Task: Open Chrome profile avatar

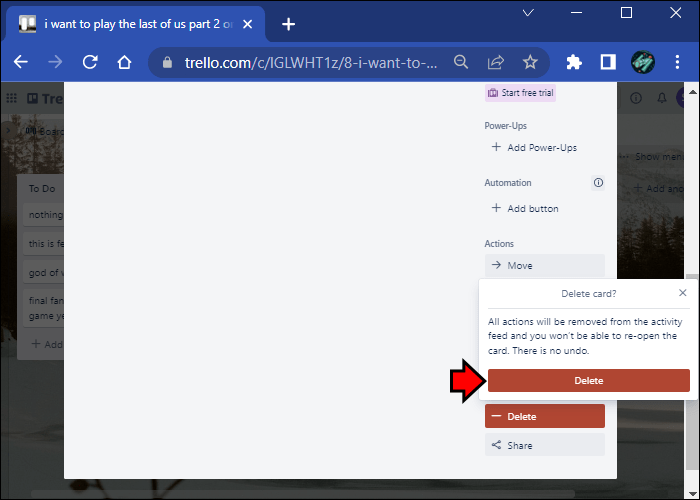Action: pyautogui.click(x=643, y=62)
